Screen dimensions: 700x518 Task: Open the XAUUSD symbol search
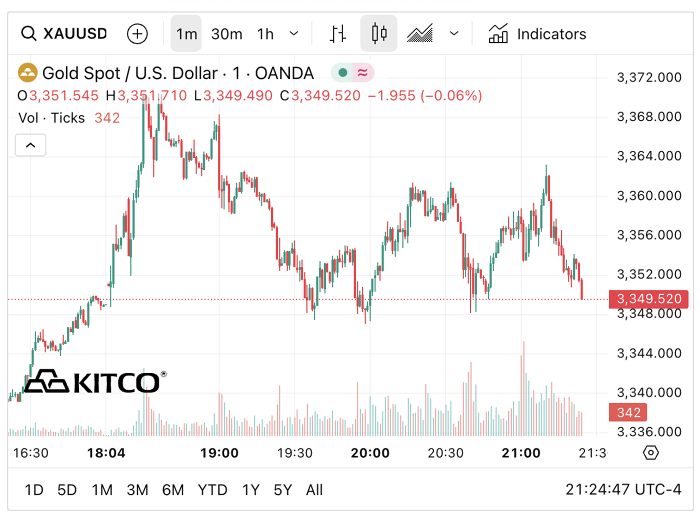pos(64,33)
